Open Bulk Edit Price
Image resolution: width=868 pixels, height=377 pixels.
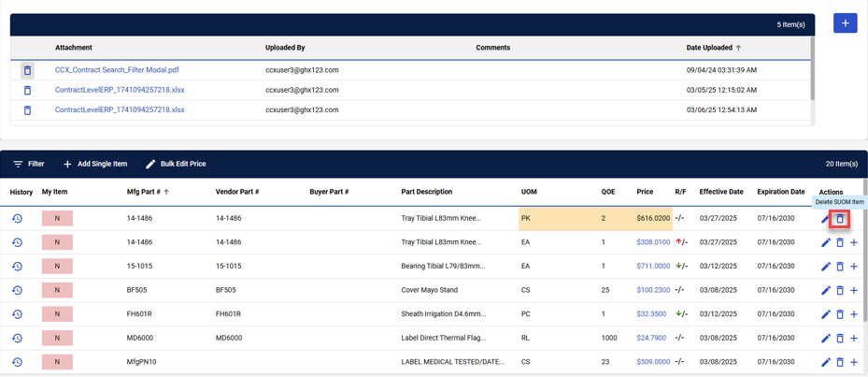tap(176, 164)
